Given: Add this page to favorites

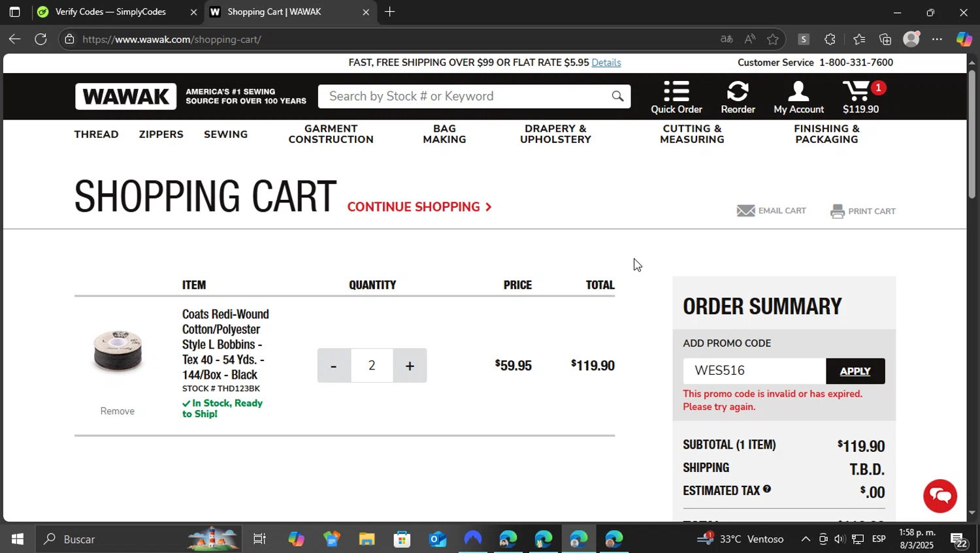Looking at the screenshot, I should coord(773,39).
